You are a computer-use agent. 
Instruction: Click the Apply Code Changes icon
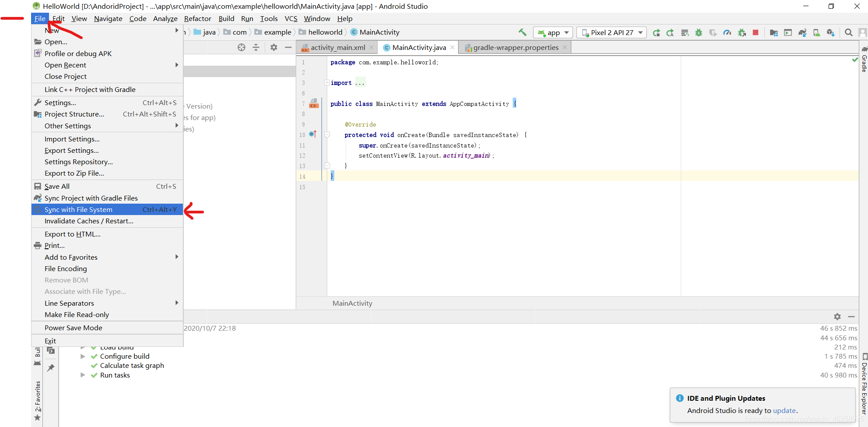[685, 33]
